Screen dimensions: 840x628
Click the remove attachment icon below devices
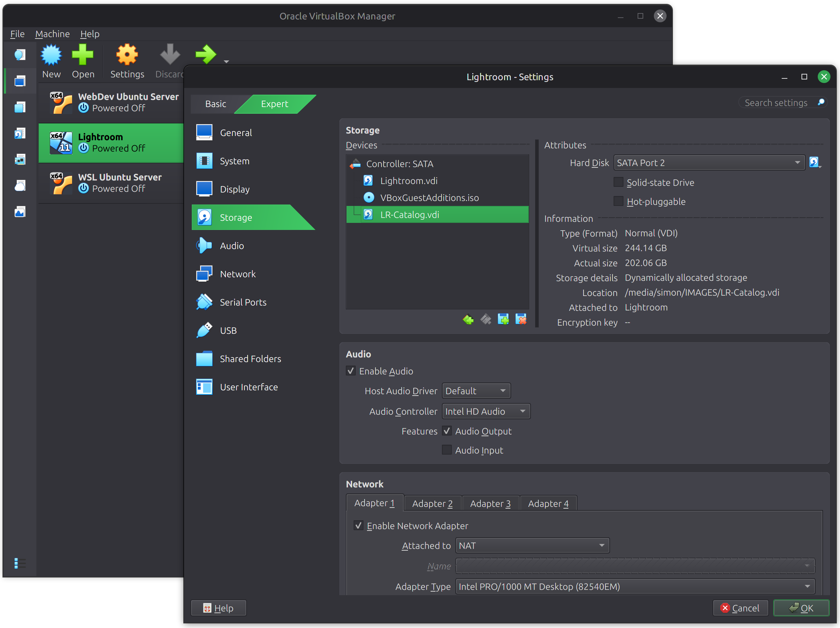521,320
